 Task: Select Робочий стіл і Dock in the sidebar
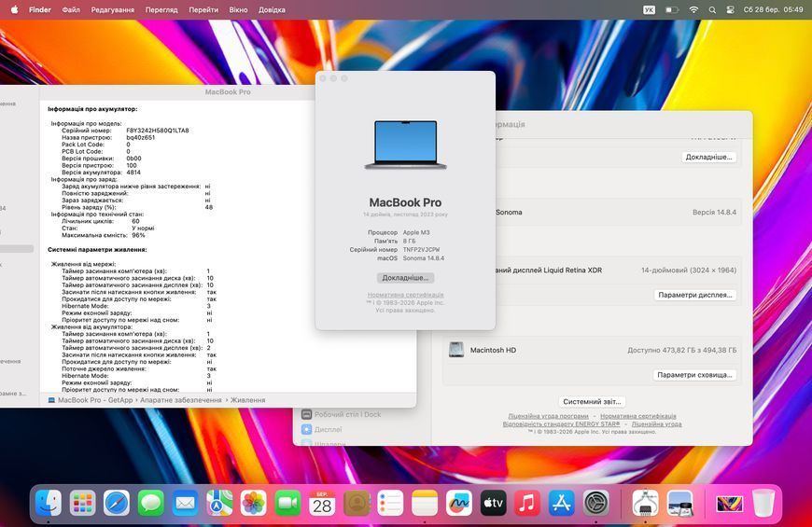click(347, 415)
